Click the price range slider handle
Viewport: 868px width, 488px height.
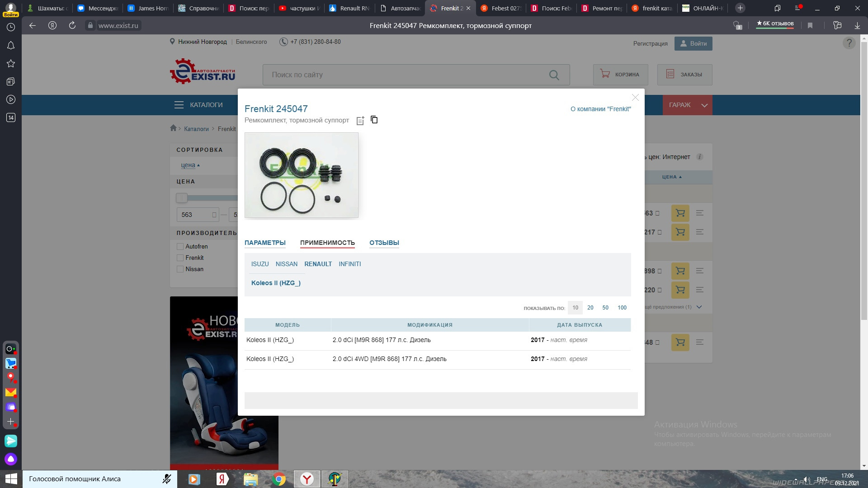(182, 198)
